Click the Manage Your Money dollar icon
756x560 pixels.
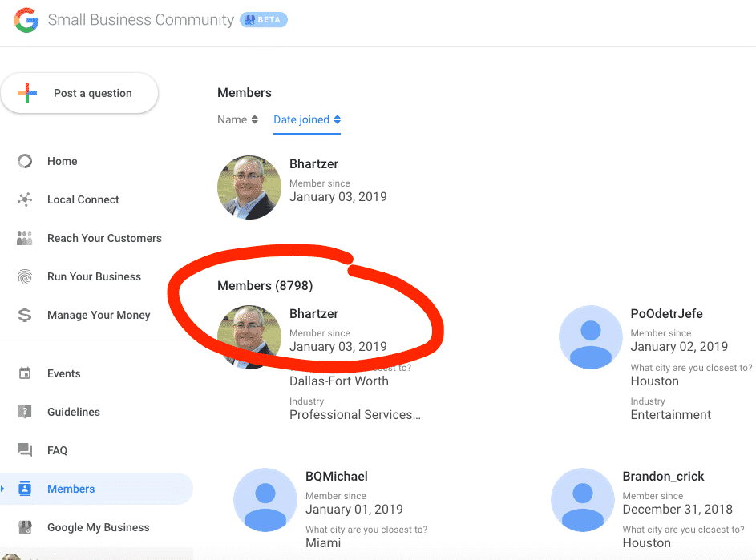(x=25, y=315)
